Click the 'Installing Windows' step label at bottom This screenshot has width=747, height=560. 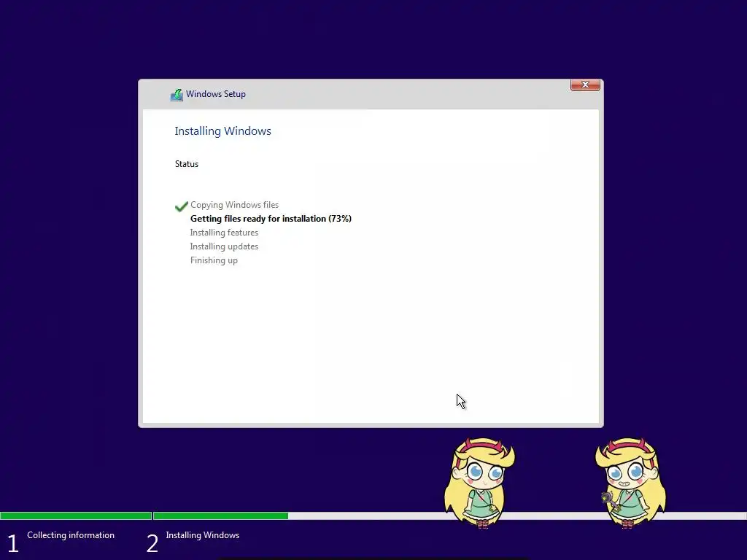(203, 535)
